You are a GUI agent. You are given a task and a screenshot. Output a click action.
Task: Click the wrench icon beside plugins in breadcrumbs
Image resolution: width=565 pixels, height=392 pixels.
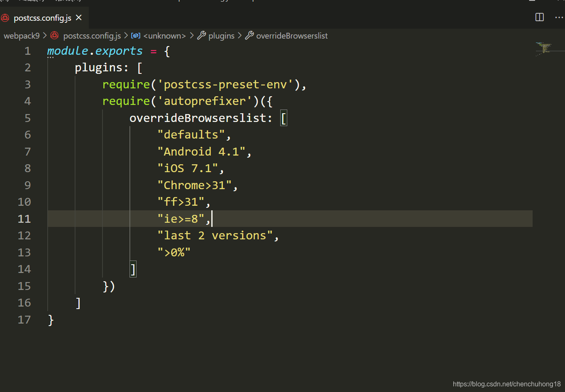(202, 36)
